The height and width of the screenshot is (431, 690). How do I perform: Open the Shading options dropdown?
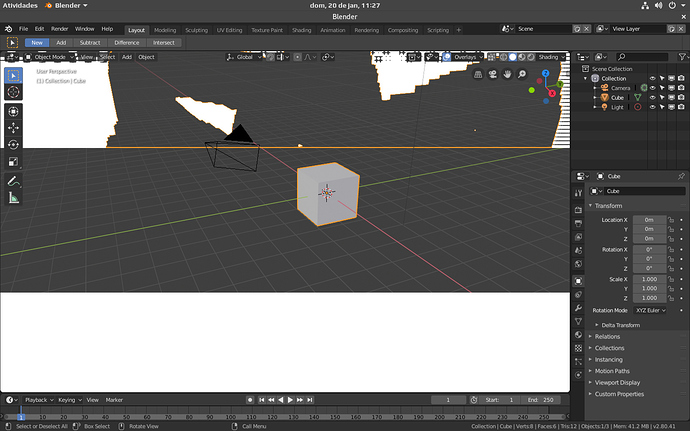[x=551, y=57]
